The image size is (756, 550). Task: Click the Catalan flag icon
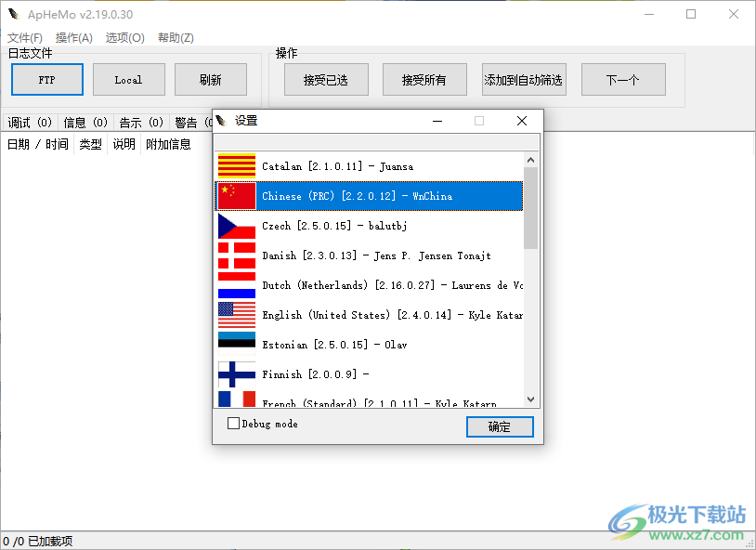click(x=237, y=166)
